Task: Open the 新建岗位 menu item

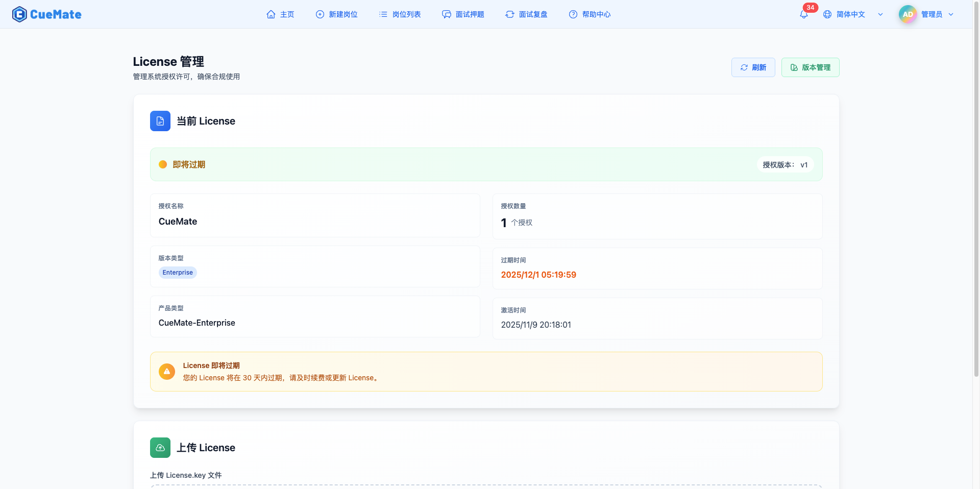Action: coord(336,14)
